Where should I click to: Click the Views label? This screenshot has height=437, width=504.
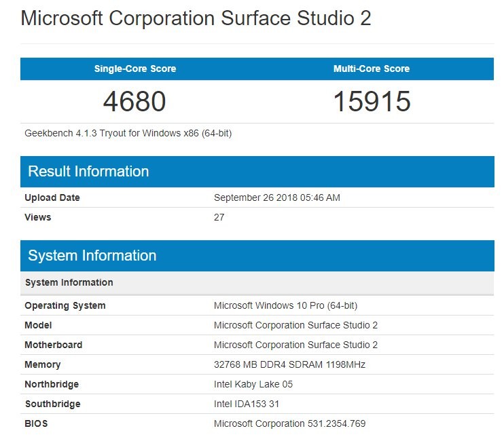coord(37,217)
